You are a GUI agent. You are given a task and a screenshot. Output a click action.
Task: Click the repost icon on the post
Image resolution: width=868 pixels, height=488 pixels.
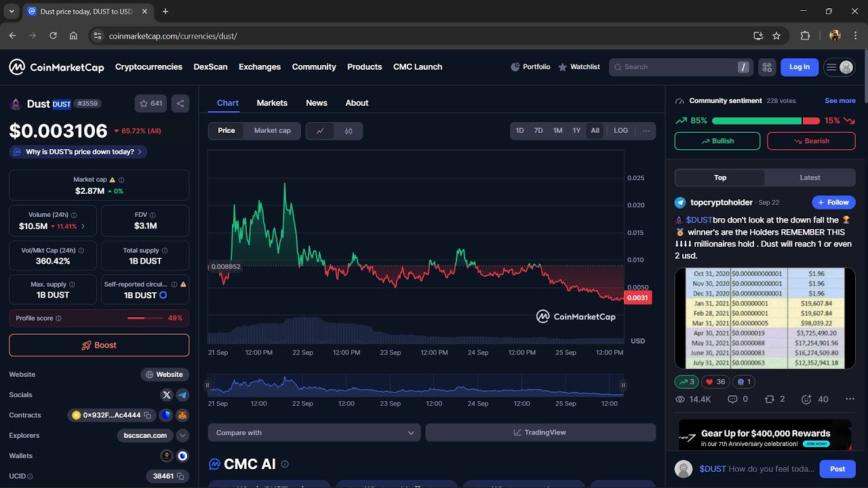(770, 399)
